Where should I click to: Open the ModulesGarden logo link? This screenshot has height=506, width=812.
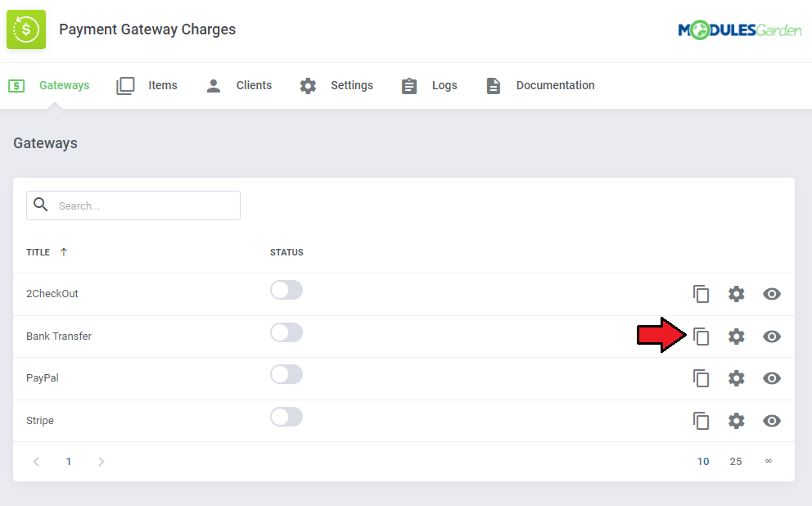point(739,30)
